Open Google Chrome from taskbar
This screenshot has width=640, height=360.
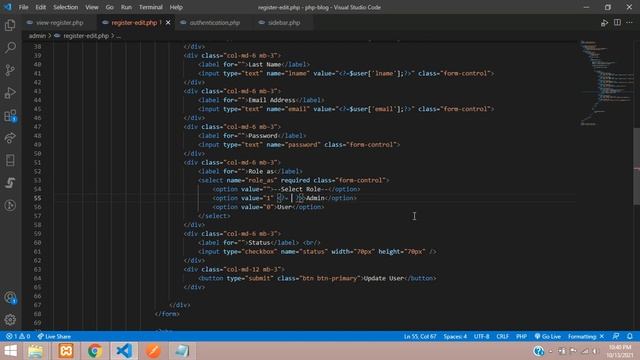click(95, 351)
